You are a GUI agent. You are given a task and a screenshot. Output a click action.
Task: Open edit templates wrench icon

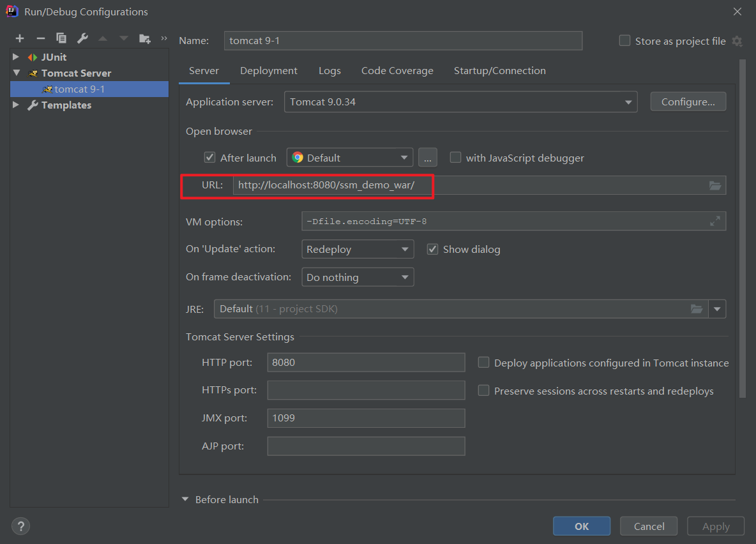[x=82, y=38]
